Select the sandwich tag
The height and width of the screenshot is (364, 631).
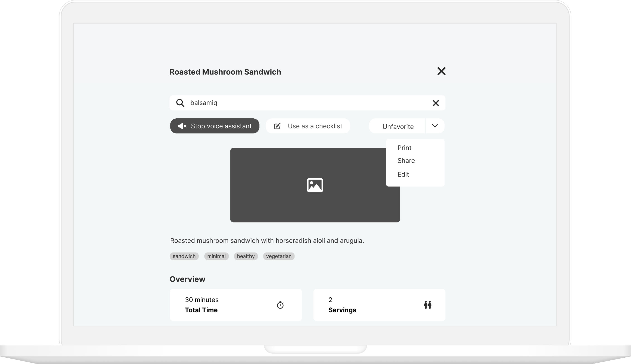pos(184,256)
